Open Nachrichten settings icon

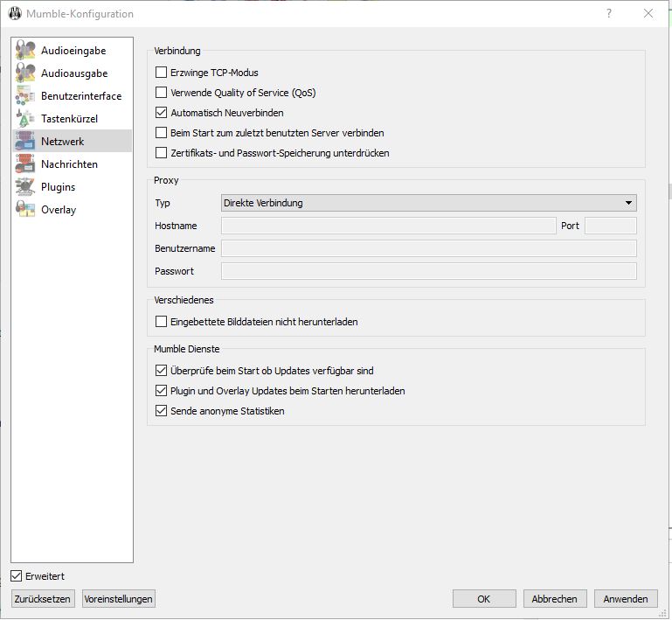(25, 164)
